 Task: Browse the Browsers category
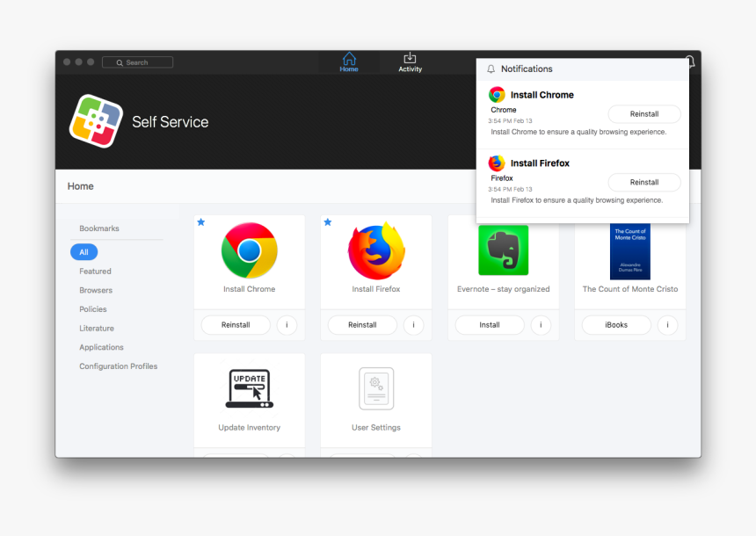95,290
